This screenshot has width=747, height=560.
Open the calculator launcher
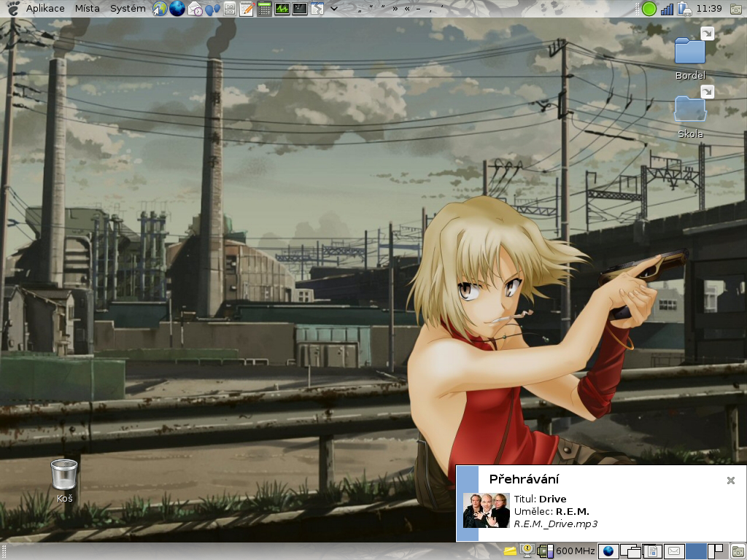pos(264,9)
